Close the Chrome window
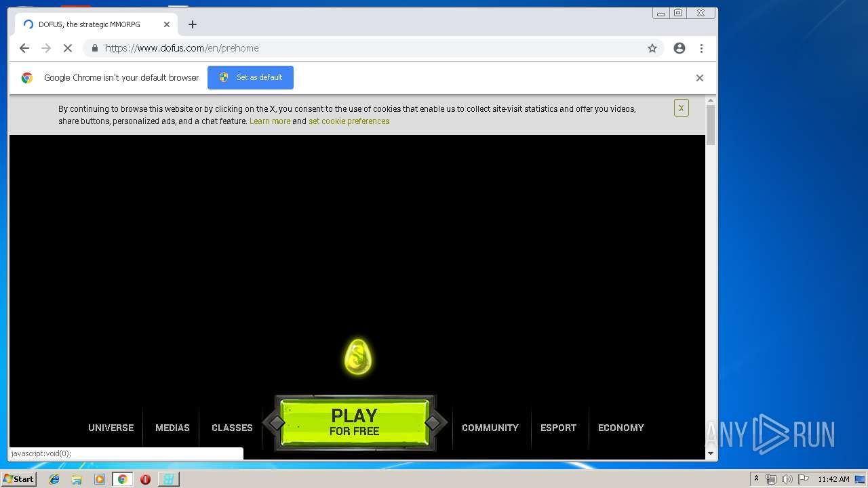This screenshot has width=868, height=488. 701,13
